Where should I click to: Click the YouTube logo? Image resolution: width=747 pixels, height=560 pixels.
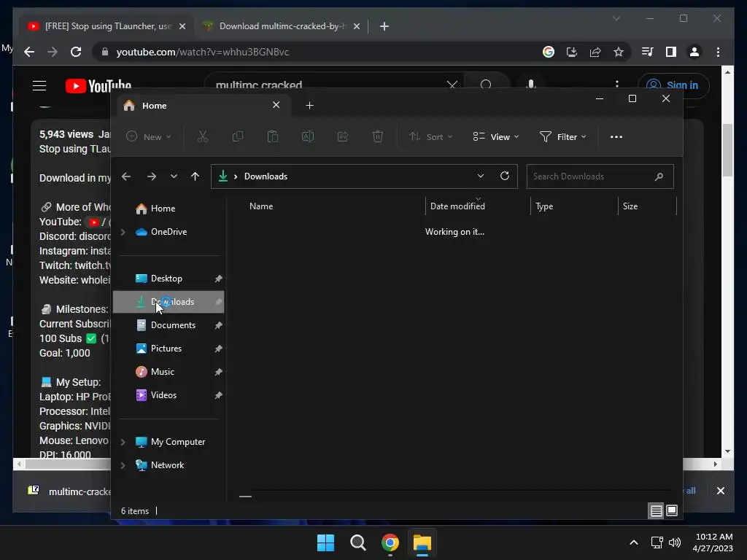[x=98, y=86]
